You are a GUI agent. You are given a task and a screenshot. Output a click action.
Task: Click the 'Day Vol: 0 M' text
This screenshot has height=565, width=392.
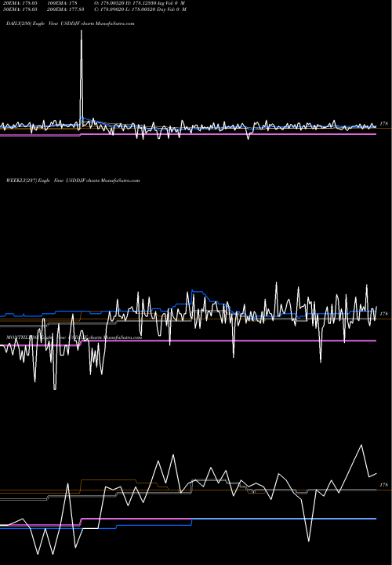[172, 9]
